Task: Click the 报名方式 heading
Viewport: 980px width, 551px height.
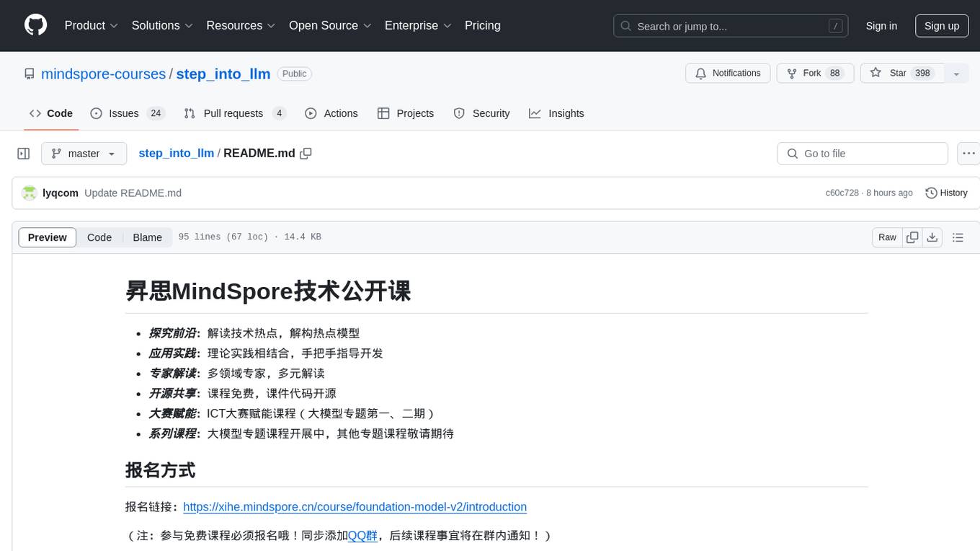Action: click(161, 470)
